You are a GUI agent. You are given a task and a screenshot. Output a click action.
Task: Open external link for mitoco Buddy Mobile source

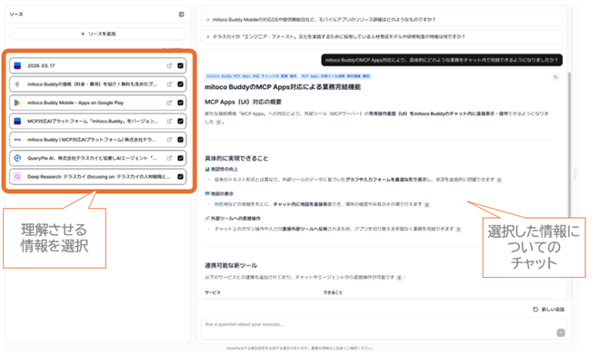(169, 103)
